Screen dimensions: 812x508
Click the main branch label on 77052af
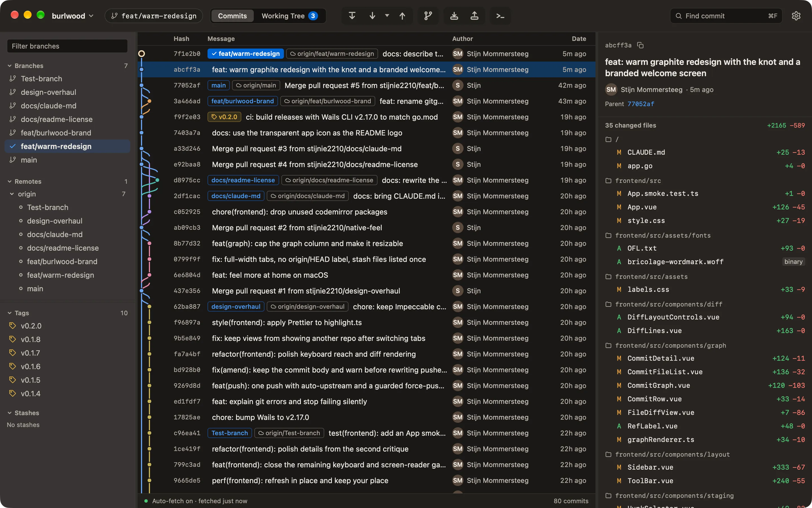[219, 85]
